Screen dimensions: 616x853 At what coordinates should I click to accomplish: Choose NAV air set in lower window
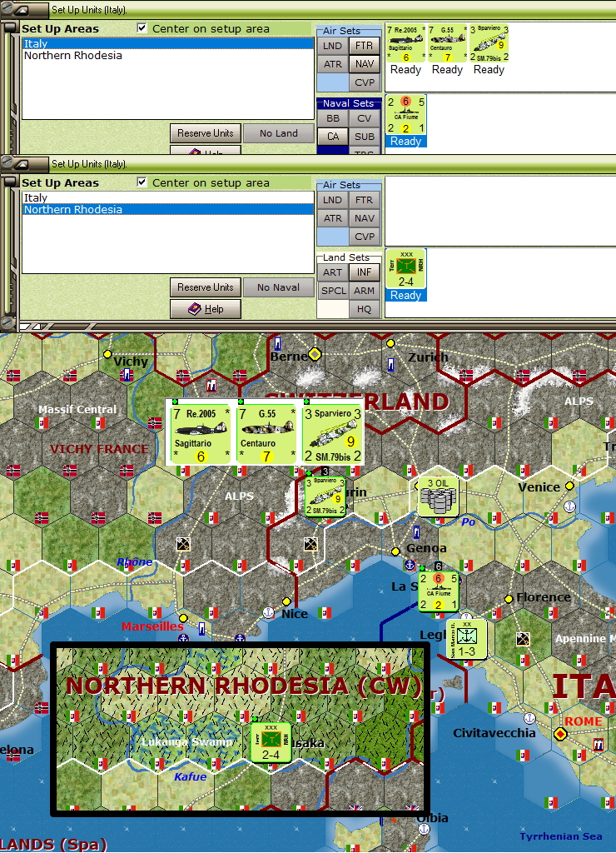365,218
